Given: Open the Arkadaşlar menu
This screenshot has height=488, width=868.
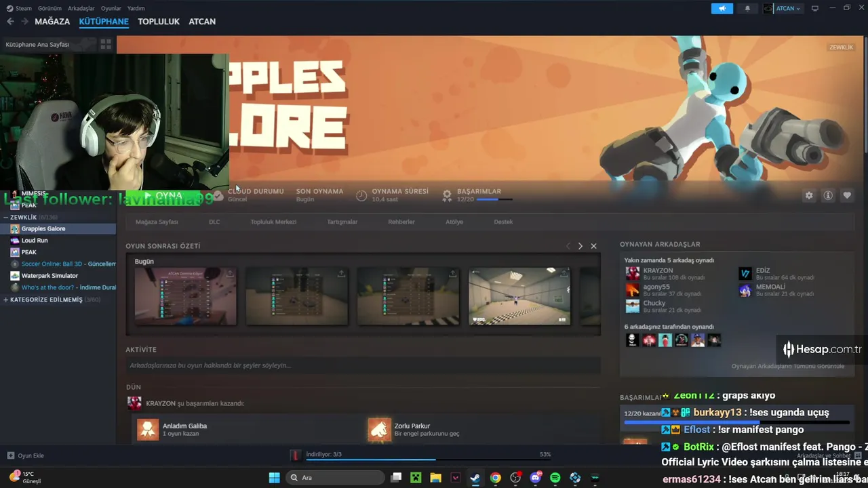Looking at the screenshot, I should [x=81, y=8].
